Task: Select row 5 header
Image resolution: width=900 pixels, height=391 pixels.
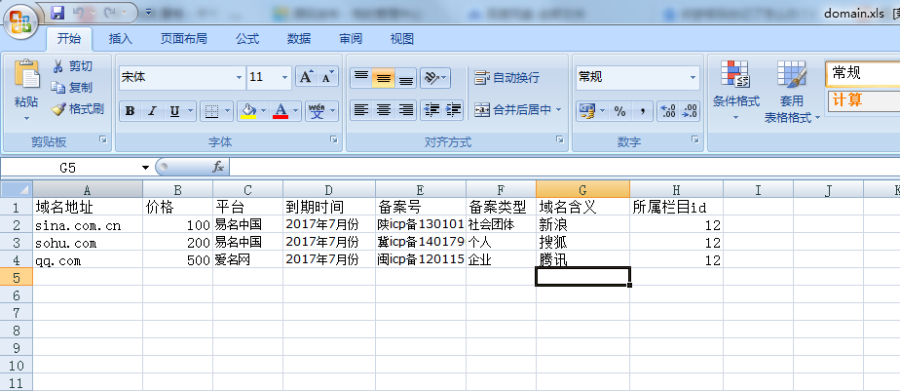Action: (17, 277)
